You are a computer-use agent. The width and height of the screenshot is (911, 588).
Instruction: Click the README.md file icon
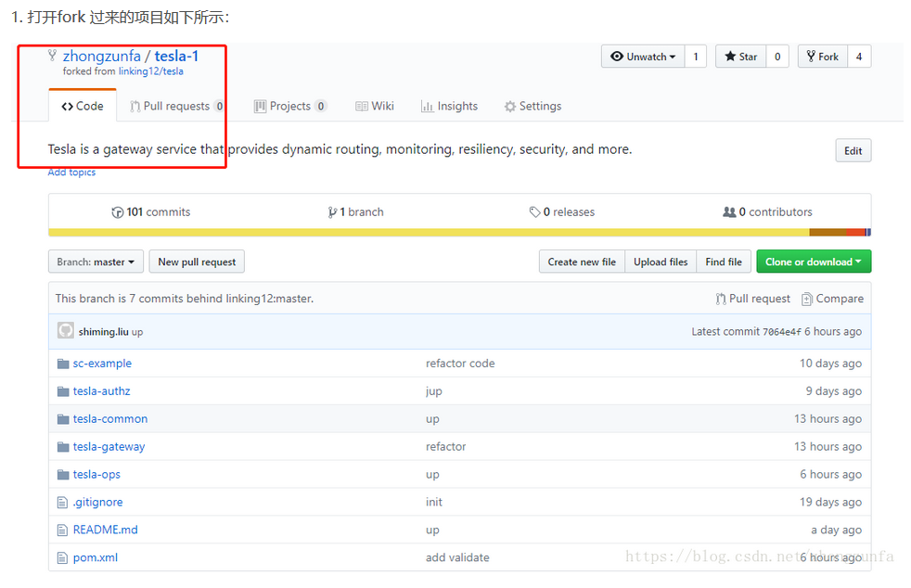[63, 530]
